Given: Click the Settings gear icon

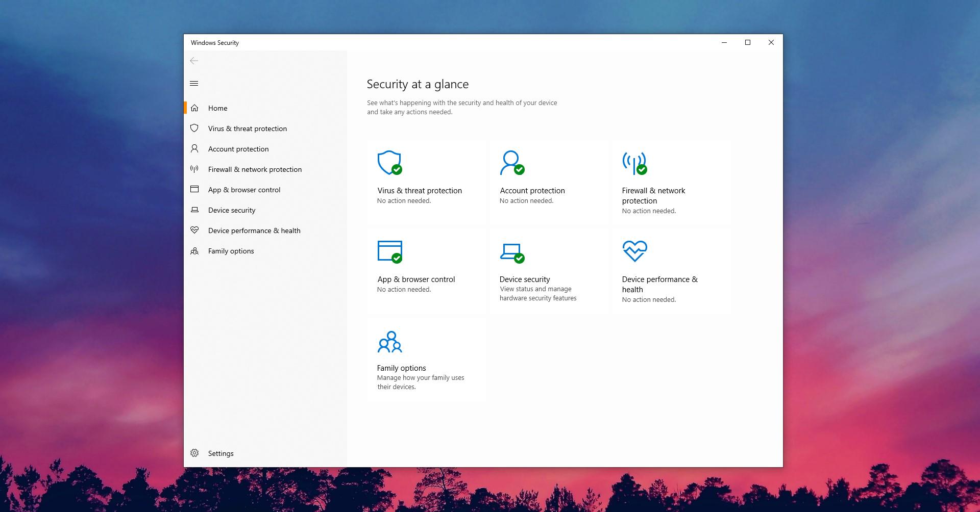Looking at the screenshot, I should click(194, 453).
